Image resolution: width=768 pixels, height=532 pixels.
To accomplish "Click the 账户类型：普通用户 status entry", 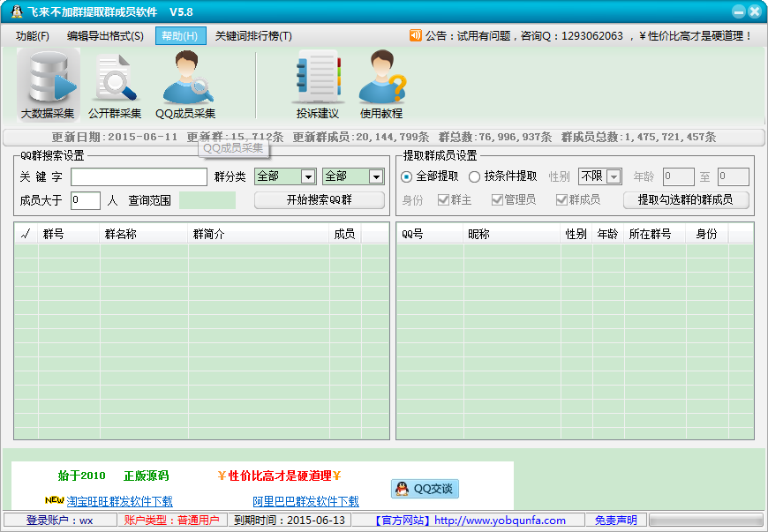I will point(172,521).
